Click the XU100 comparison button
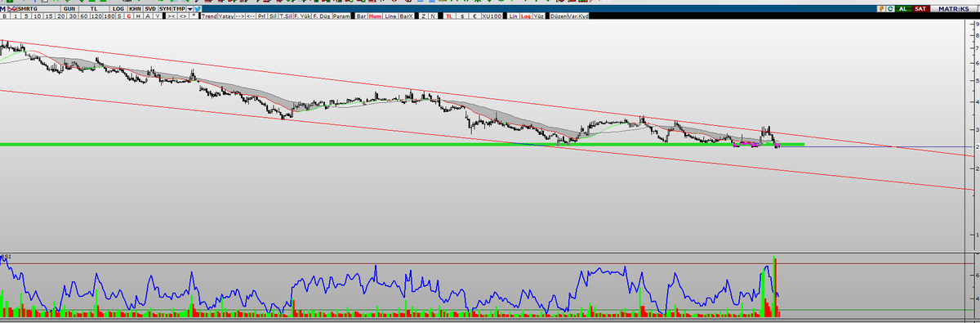 [x=492, y=16]
